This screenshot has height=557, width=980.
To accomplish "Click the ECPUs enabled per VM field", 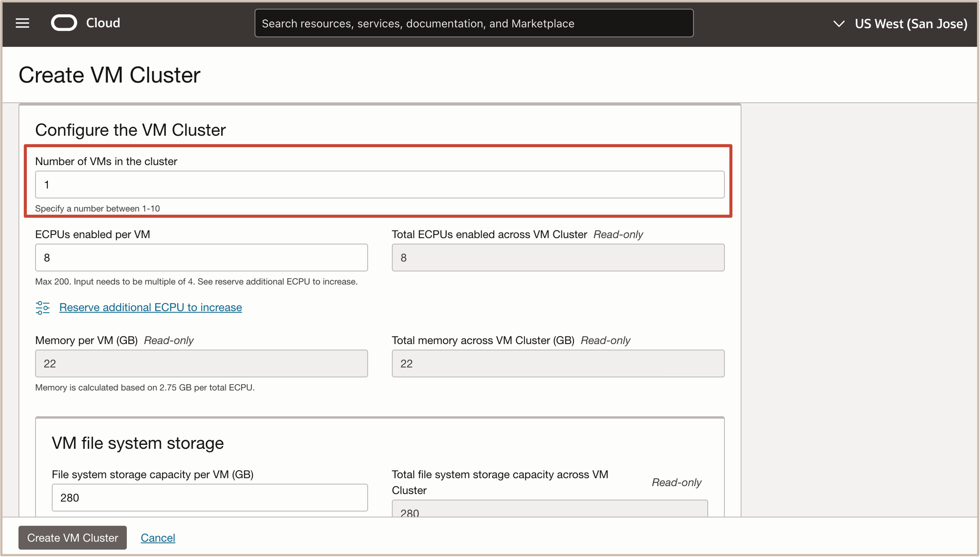I will (201, 257).
